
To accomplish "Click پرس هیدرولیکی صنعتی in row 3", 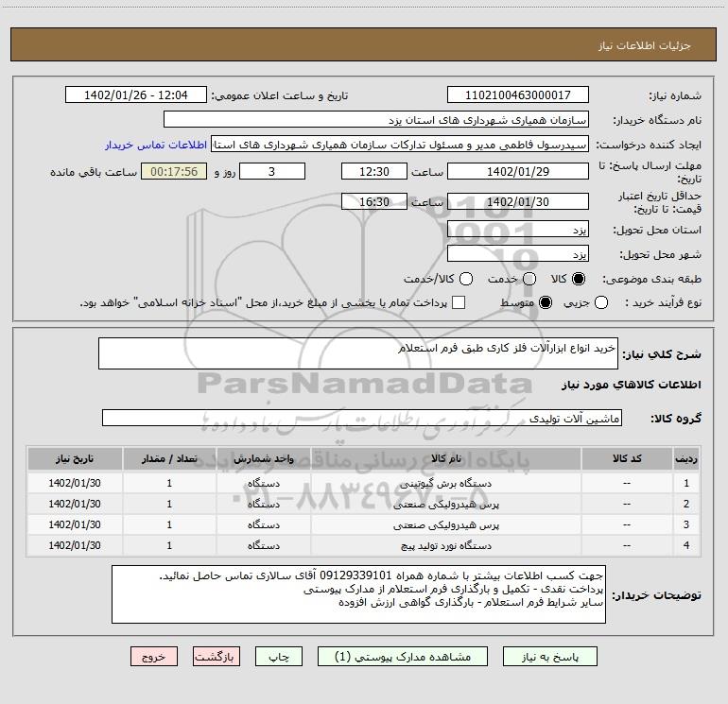I will (445, 524).
